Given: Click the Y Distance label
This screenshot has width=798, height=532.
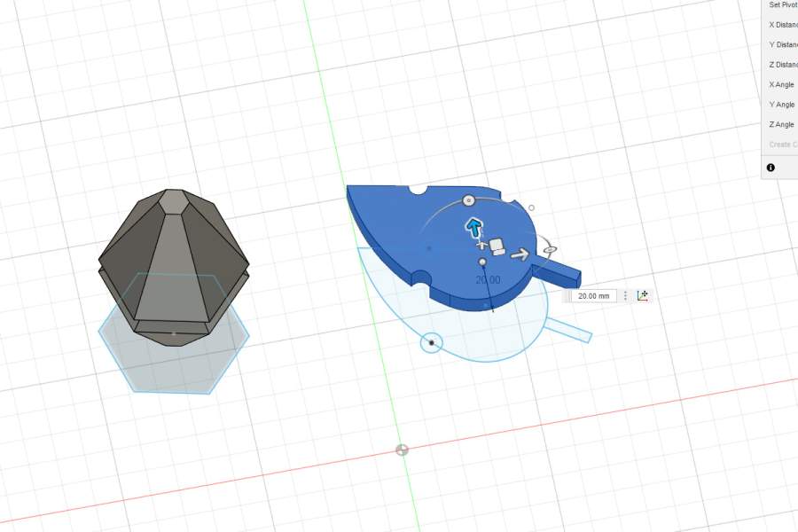Looking at the screenshot, I should 783,44.
